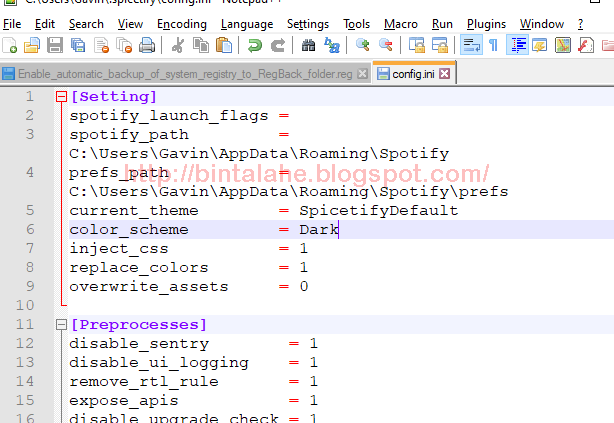
Task: Open function list toolbar icon
Action: pos(586,45)
